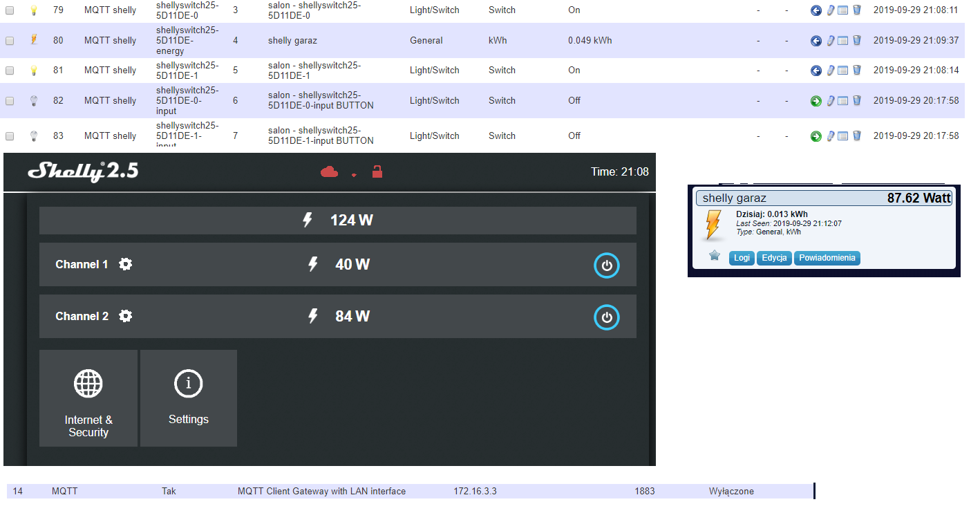Viewport: 980px width, 522px height.
Task: Click the 'Off' state in row 82
Action: pyautogui.click(x=574, y=101)
